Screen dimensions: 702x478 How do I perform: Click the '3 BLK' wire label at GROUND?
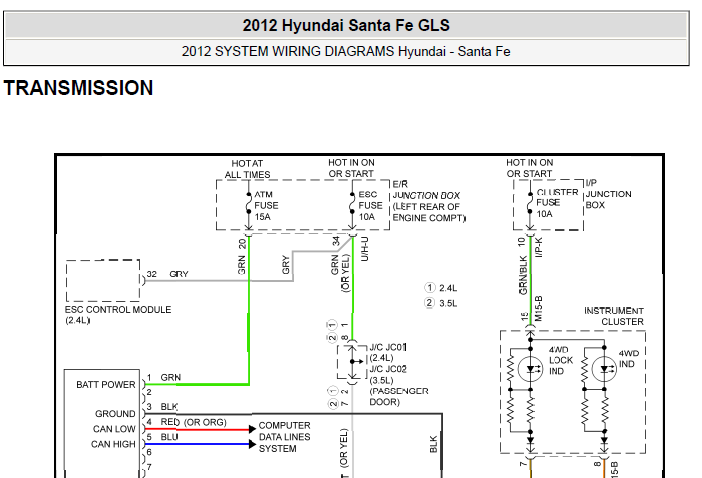[x=163, y=406]
